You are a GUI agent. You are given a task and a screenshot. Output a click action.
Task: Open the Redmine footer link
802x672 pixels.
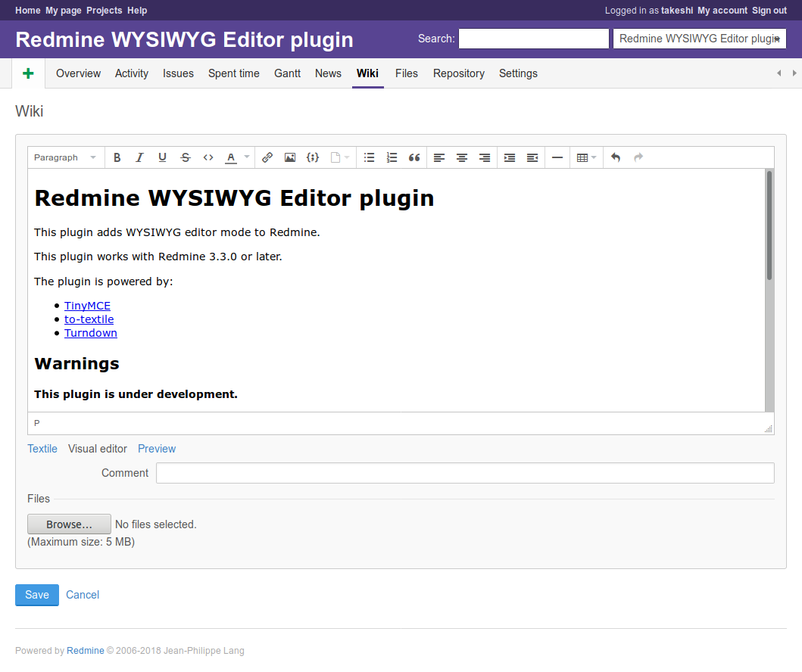(x=86, y=651)
